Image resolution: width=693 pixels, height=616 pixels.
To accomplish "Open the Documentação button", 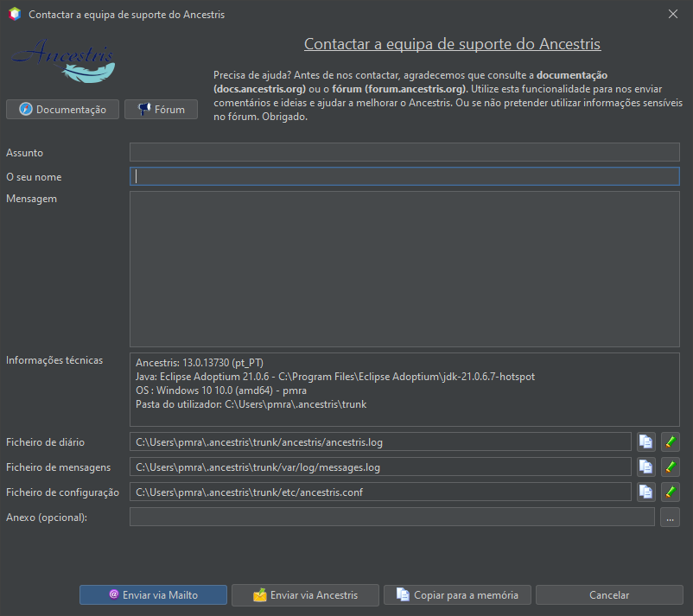I will pos(62,109).
